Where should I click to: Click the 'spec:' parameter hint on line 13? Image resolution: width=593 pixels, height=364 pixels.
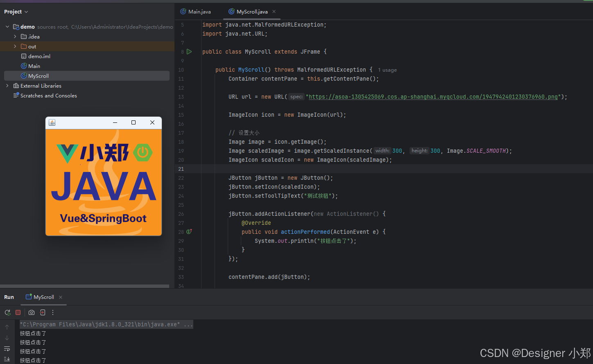point(296,97)
